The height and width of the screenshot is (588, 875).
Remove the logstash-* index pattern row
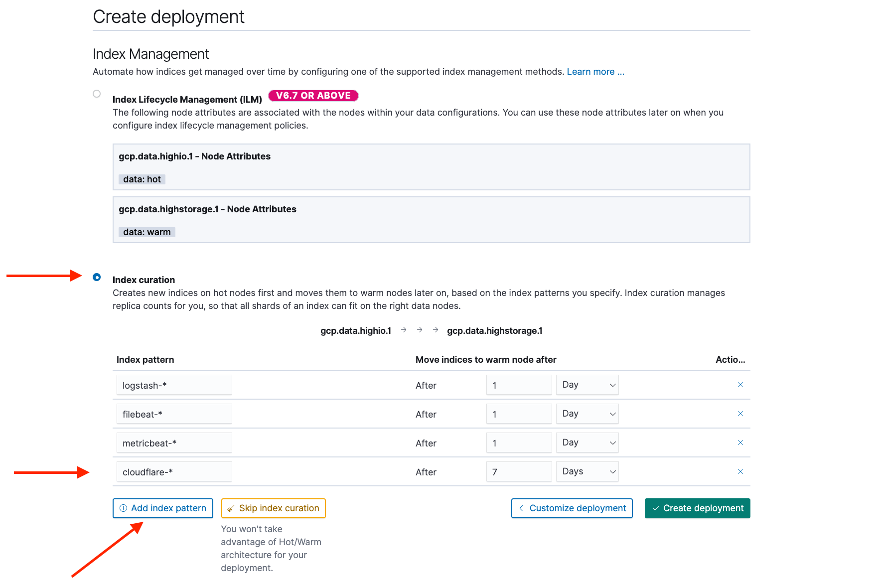740,384
